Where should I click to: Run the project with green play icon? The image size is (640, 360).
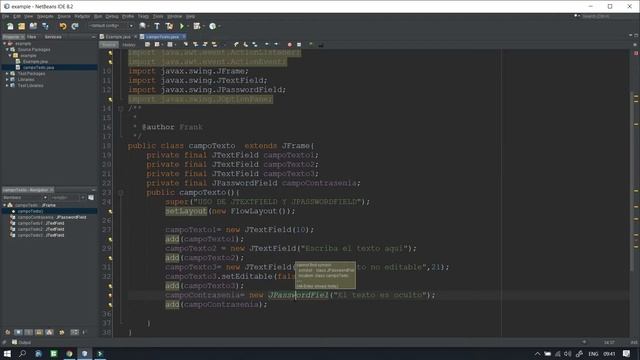tap(182, 26)
